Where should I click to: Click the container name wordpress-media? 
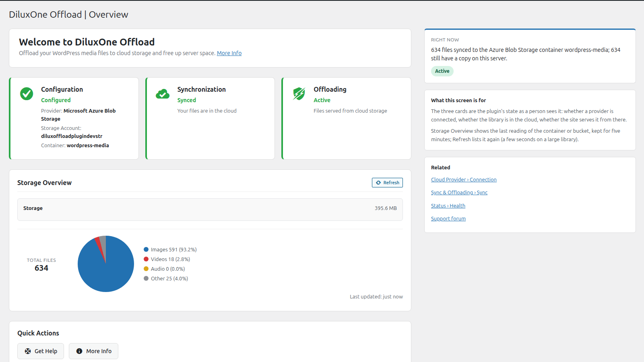88,146
